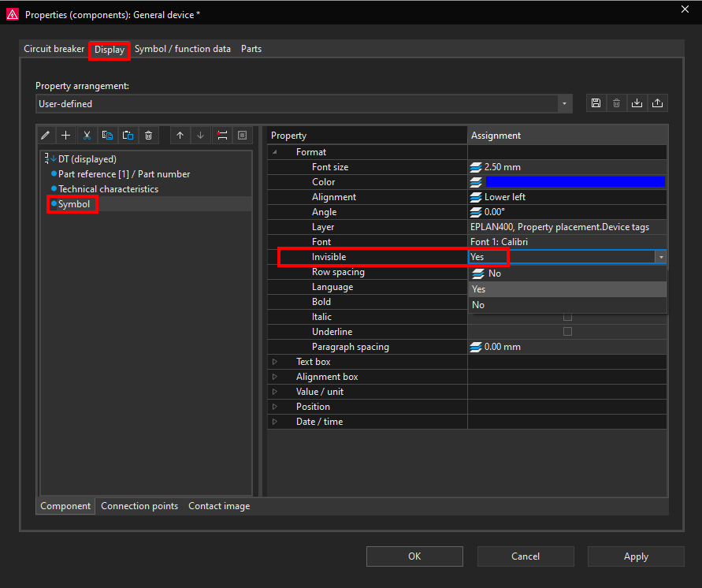Screen dimensions: 702x588
Task: Click the plus icon to add property
Action: coord(65,136)
